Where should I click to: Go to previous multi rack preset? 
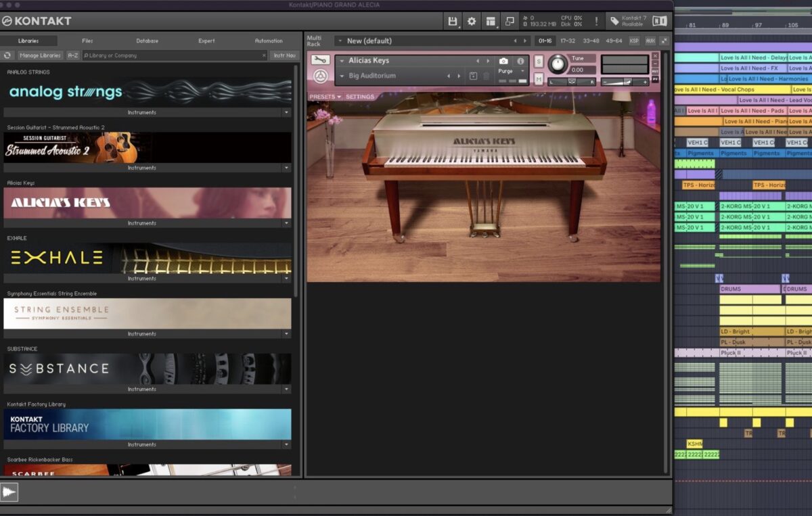[x=515, y=41]
